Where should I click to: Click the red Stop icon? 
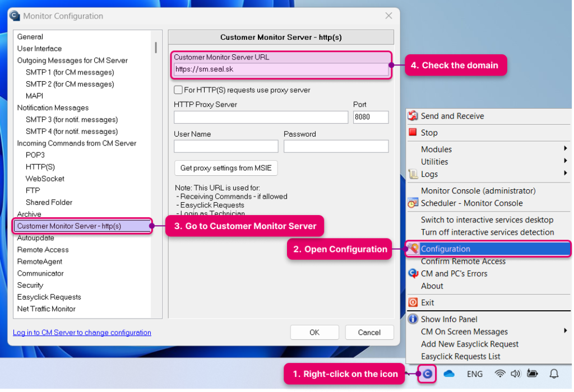[413, 133]
